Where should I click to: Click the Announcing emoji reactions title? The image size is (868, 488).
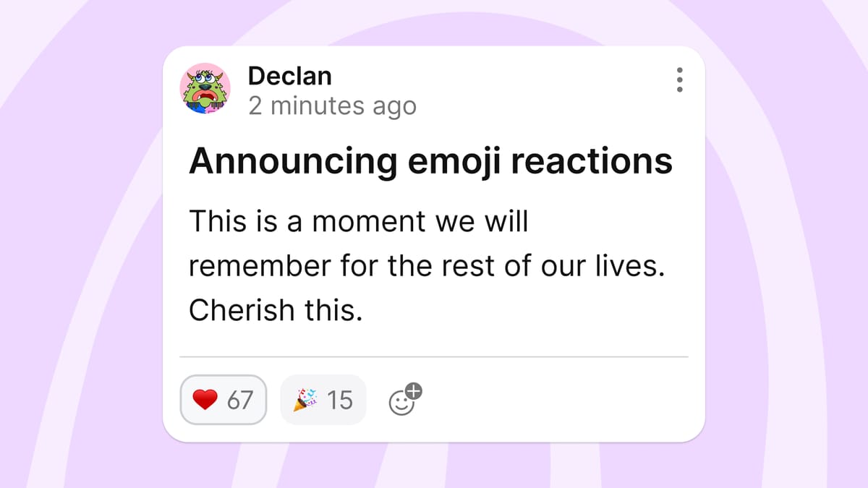click(x=430, y=160)
